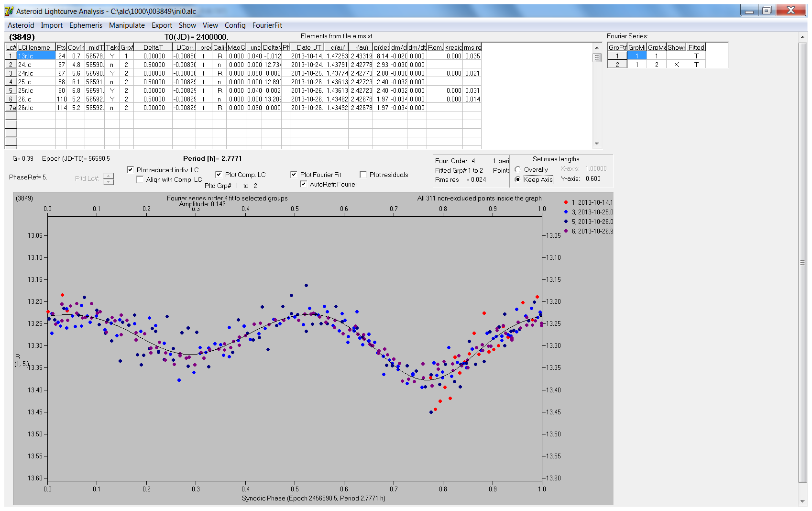This screenshot has height=511, width=812.
Task: Click the Date UT column header
Action: (x=307, y=47)
